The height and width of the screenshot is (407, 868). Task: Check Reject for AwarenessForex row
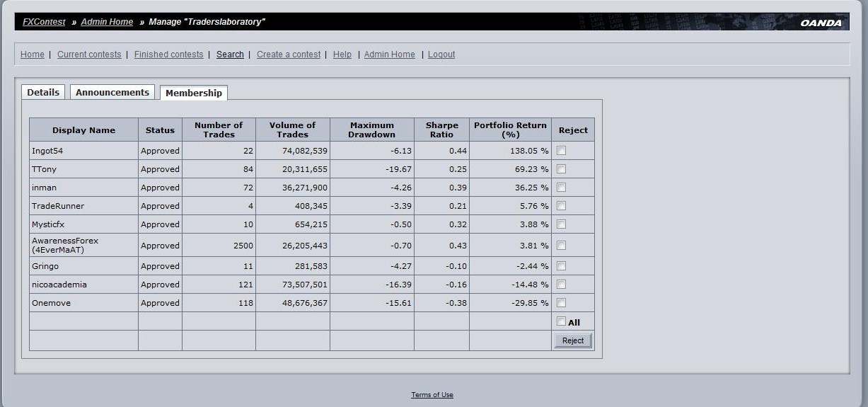click(561, 245)
